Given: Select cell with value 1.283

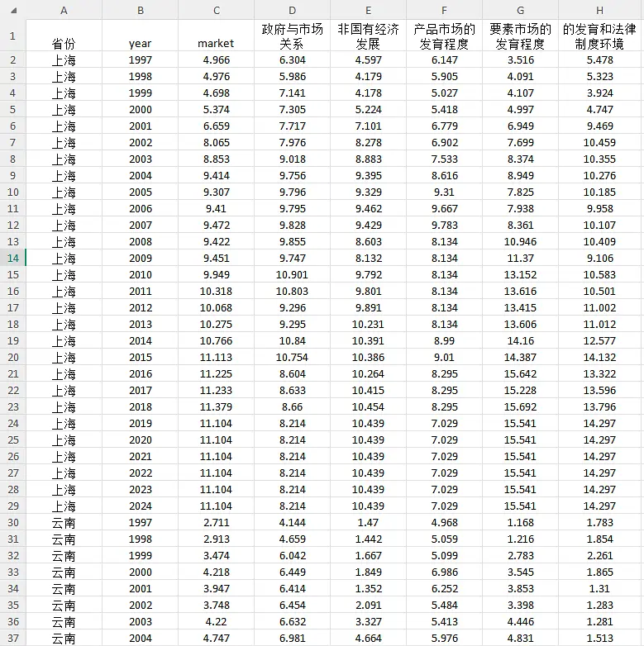Looking at the screenshot, I should 600,605.
